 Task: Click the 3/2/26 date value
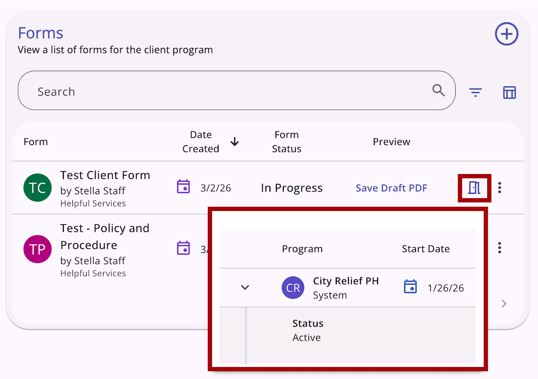tap(215, 188)
